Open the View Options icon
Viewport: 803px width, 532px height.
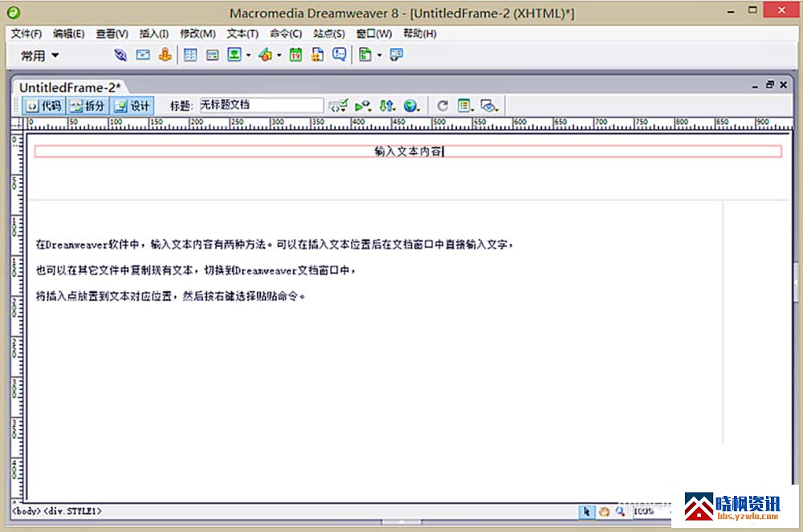point(465,106)
